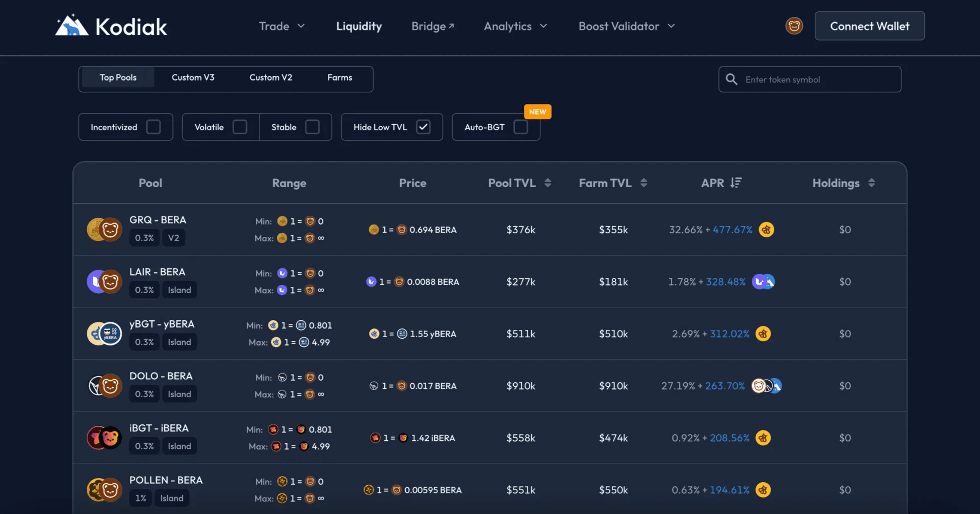Click the GRQ token icon in the 0.694 BERA price
The image size is (980, 514).
[x=374, y=230]
